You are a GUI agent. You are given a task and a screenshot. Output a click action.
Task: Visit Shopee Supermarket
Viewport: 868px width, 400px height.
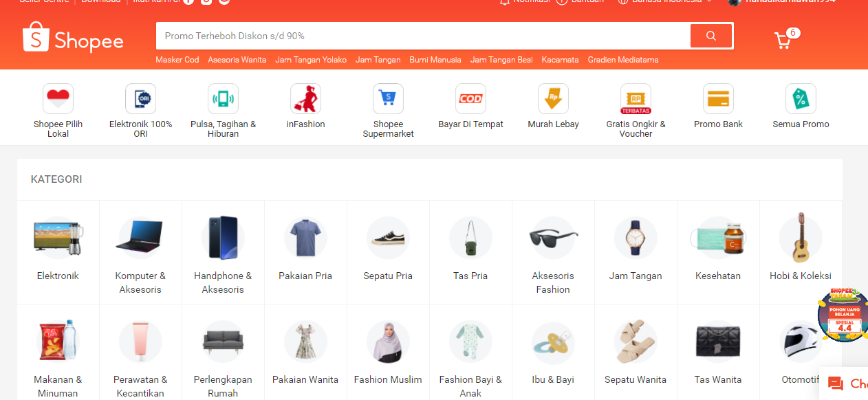pyautogui.click(x=389, y=111)
